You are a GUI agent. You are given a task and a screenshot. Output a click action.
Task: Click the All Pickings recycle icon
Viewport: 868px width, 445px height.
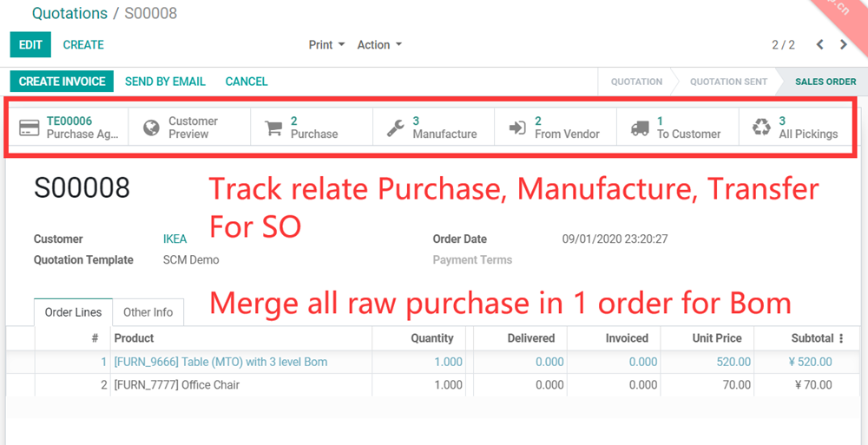tap(761, 128)
